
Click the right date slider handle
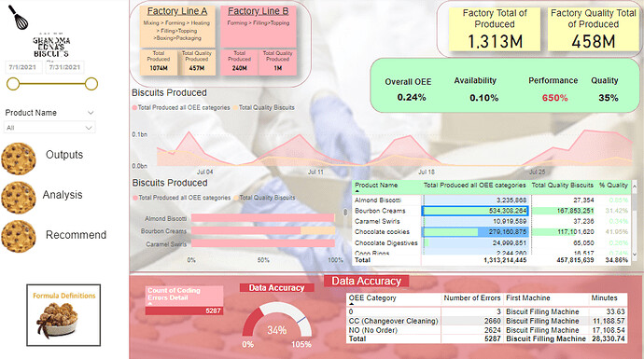(x=91, y=84)
